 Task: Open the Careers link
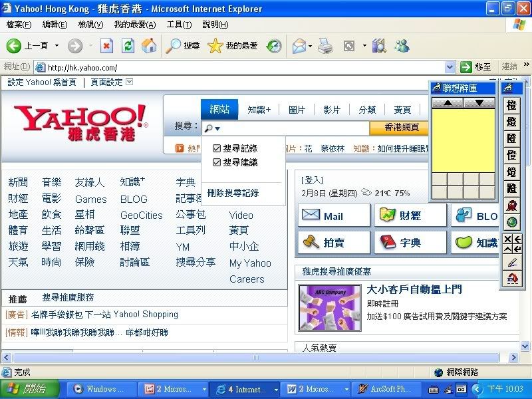247,279
